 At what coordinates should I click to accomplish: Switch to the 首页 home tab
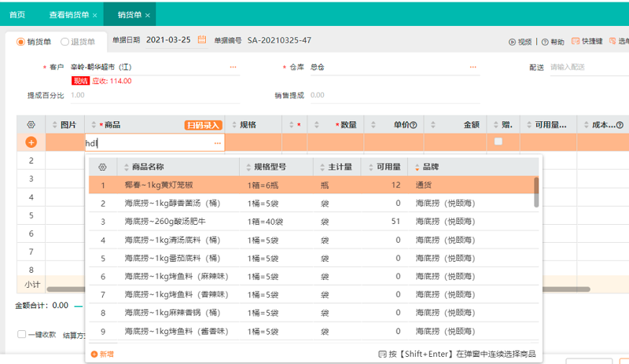coord(17,15)
